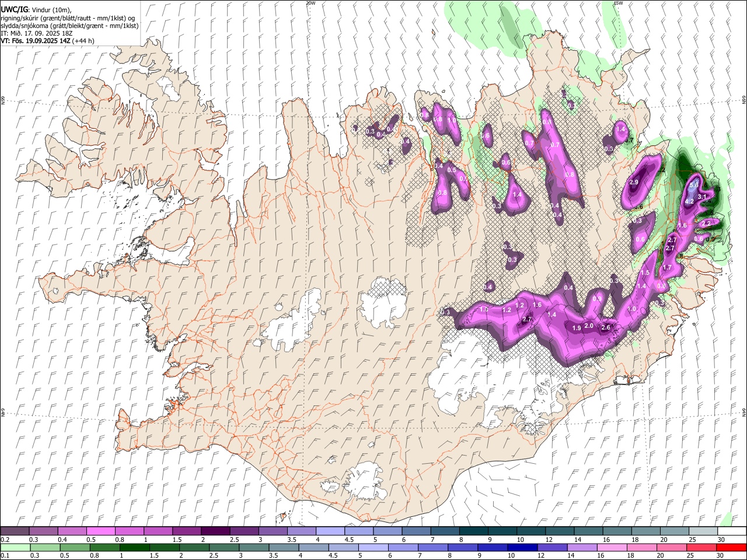Screen dimensions: 747x560
Task: Click the 5.6 precipitation value on the map
Action: pyautogui.click(x=694, y=185)
